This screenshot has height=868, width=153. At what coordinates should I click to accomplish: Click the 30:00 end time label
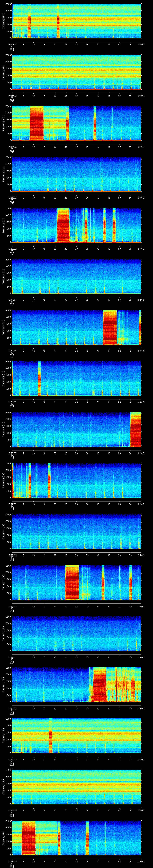click(x=141, y=402)
